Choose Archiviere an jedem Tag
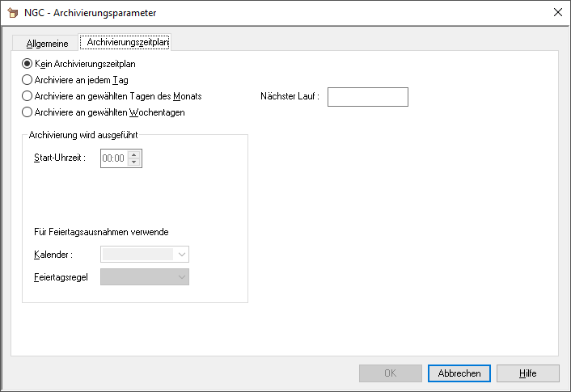571x392 pixels. point(27,80)
